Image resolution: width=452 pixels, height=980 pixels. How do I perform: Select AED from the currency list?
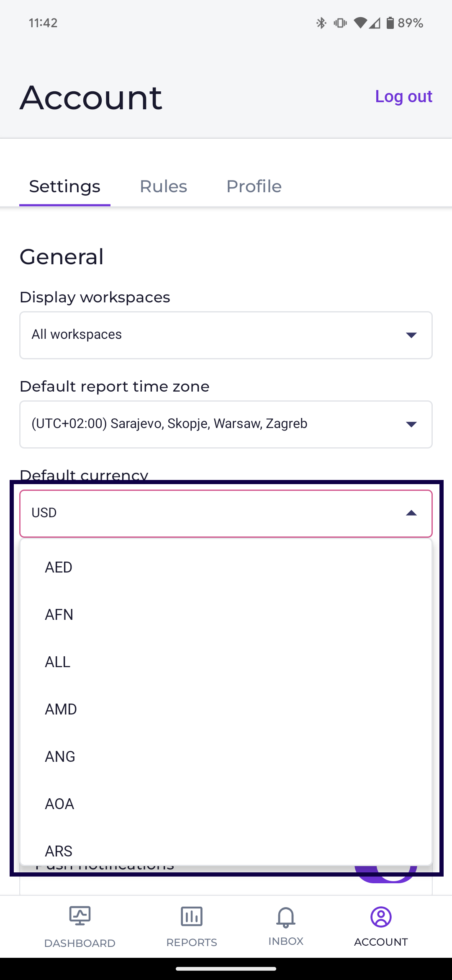[59, 567]
